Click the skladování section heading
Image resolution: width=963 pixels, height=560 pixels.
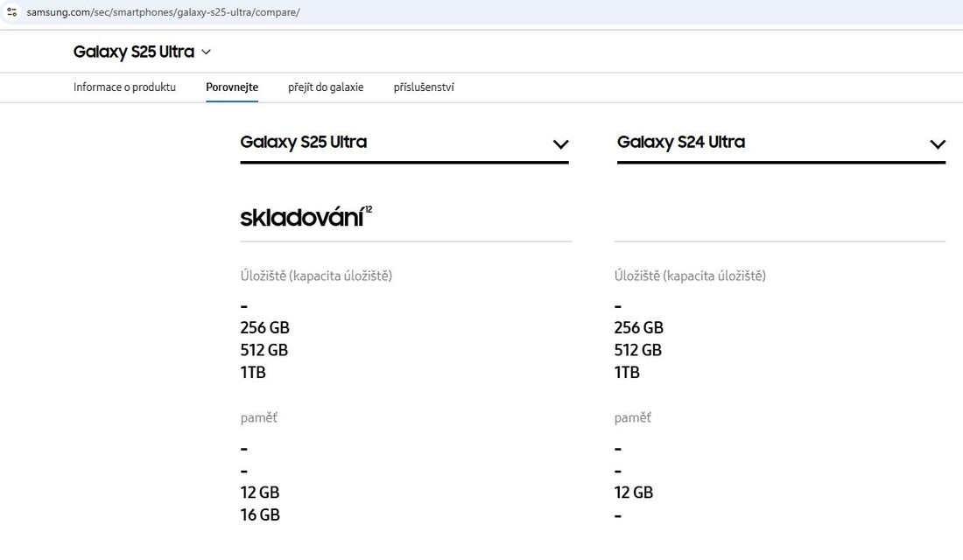(301, 218)
